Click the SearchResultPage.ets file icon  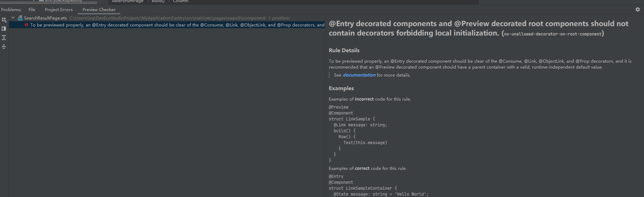tap(20, 18)
